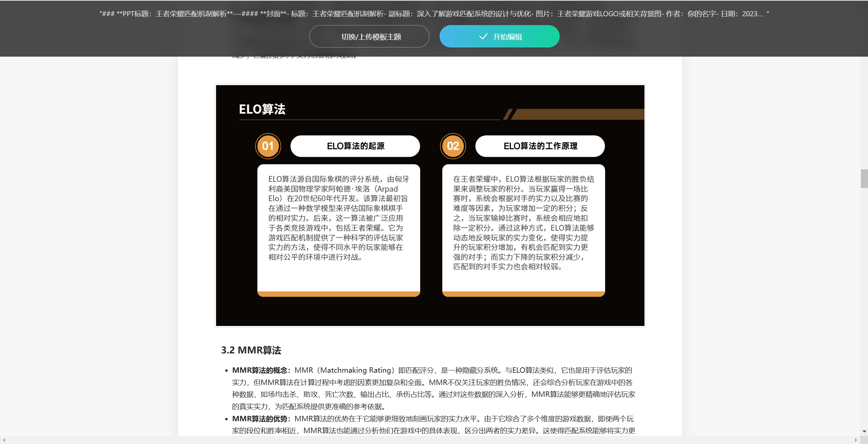Click the checkmark icon in 开始编辑
This screenshot has width=868, height=444.
coord(483,36)
